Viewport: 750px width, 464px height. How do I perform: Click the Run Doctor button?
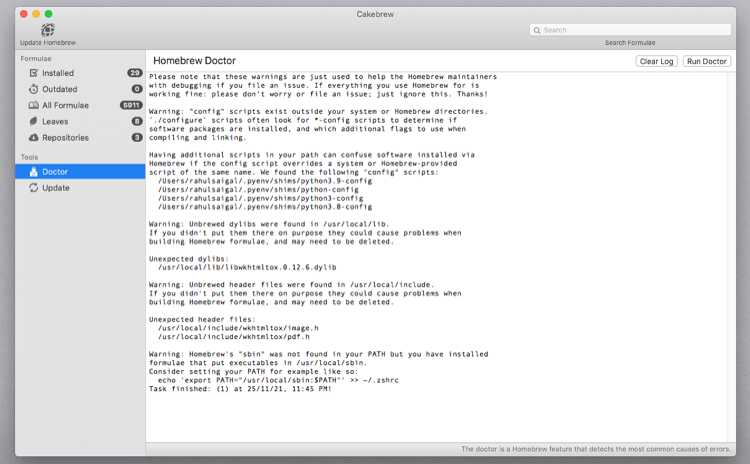[706, 61]
